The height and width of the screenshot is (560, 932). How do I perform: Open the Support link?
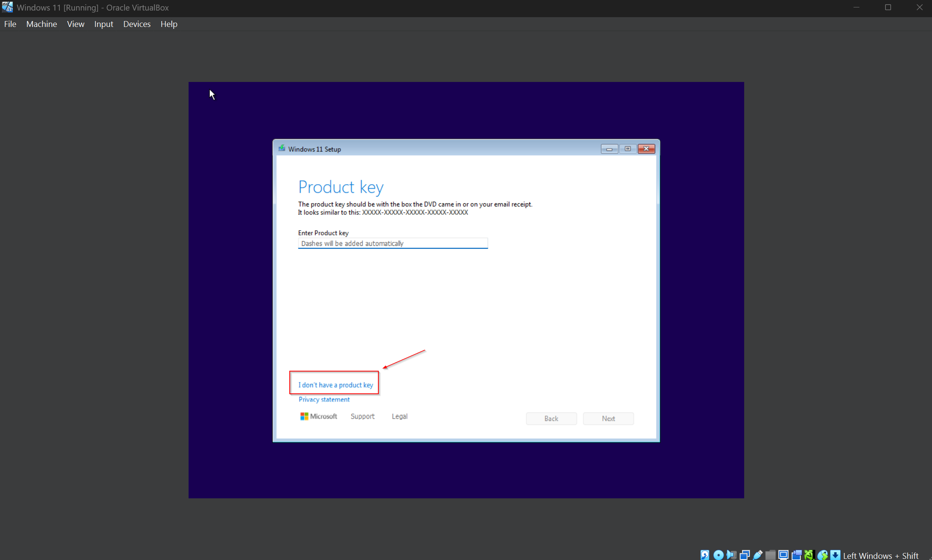point(362,416)
